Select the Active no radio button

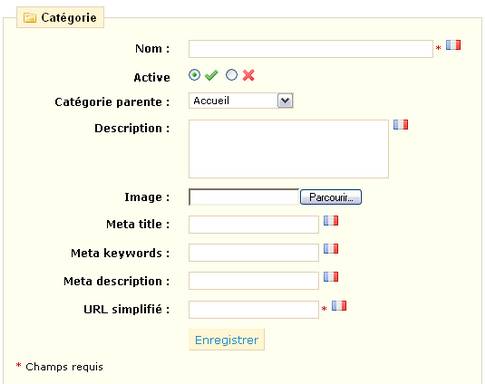[x=232, y=75]
